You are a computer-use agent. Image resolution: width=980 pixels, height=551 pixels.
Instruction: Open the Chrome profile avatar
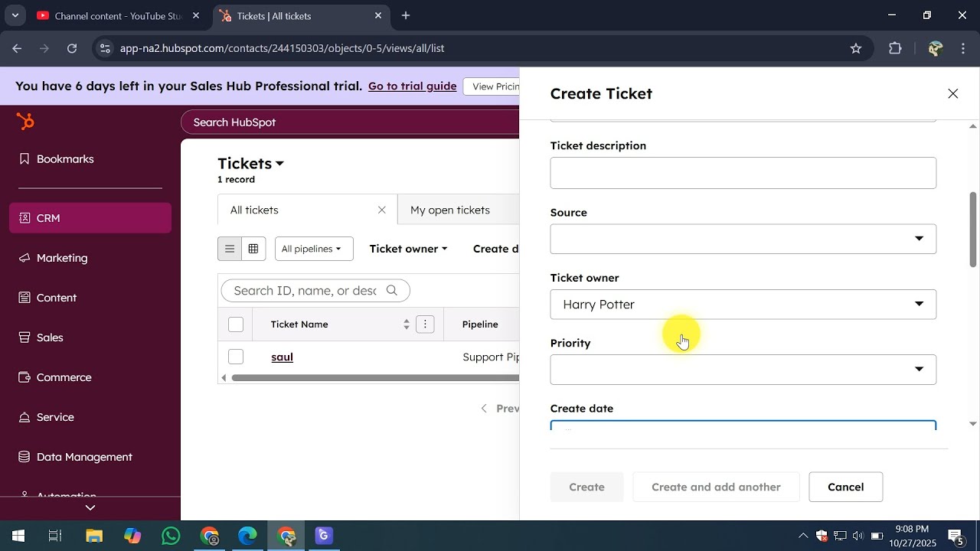coord(935,48)
